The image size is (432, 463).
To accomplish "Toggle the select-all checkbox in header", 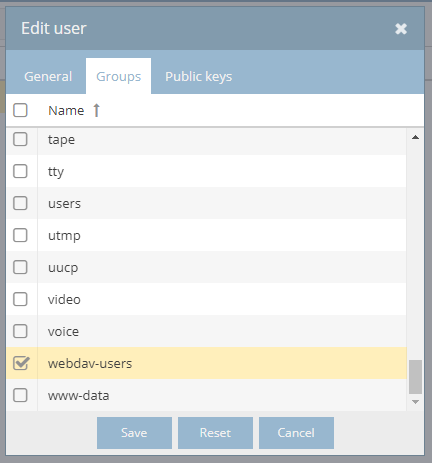I will [20, 110].
